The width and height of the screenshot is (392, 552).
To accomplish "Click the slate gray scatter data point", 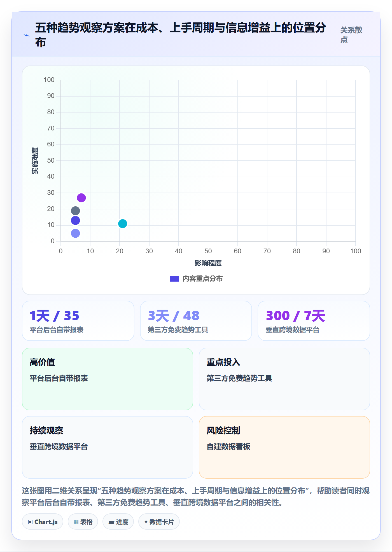I will [75, 211].
